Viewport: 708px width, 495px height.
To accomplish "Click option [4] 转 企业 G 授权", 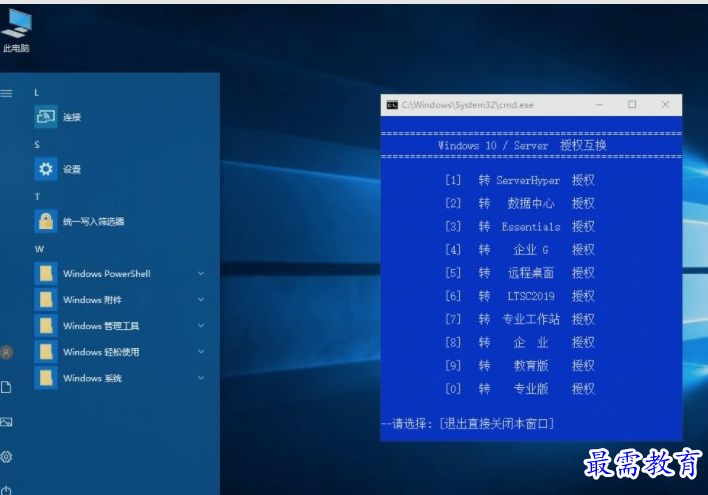I will (x=520, y=250).
